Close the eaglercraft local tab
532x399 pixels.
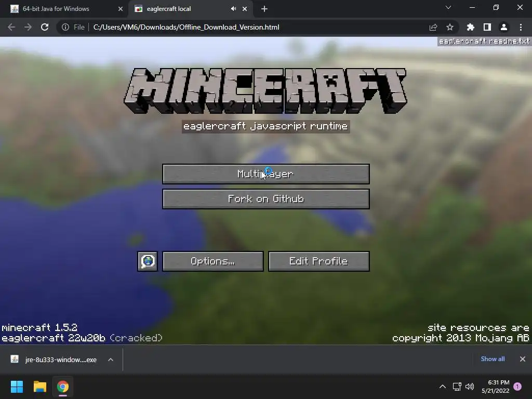point(245,9)
